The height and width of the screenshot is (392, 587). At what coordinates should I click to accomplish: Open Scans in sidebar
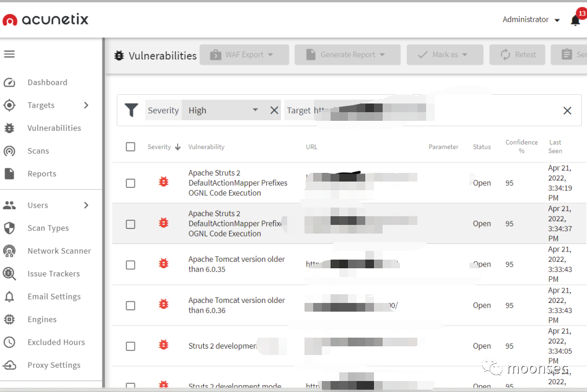coord(38,151)
